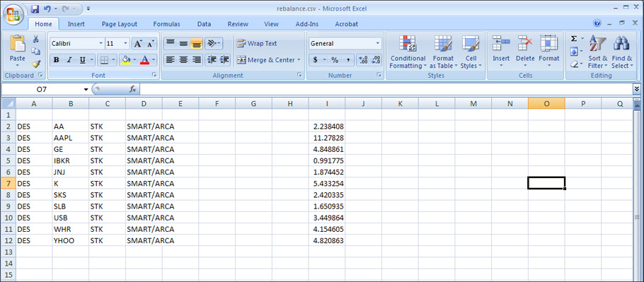644x282 pixels.
Task: Apply comma style number format
Action: click(x=348, y=60)
